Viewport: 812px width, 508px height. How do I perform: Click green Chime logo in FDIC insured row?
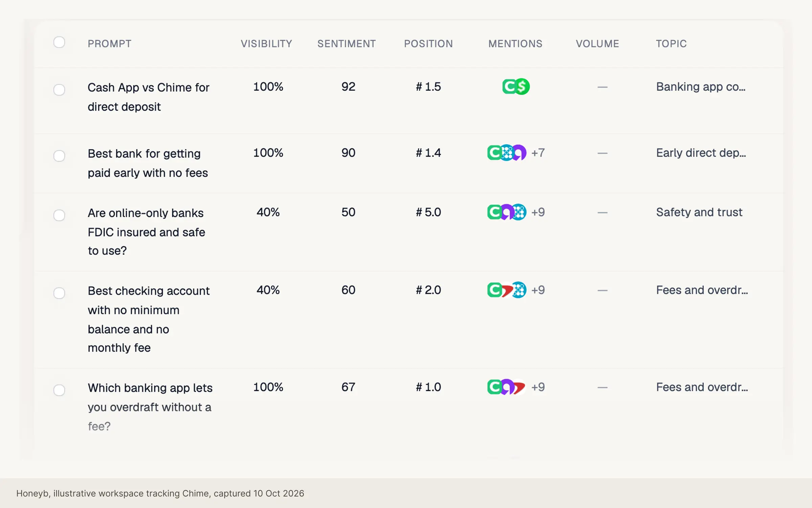495,212
